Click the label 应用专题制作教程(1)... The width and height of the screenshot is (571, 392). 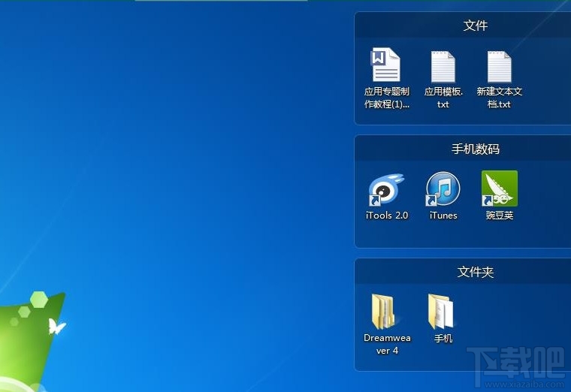(x=387, y=98)
